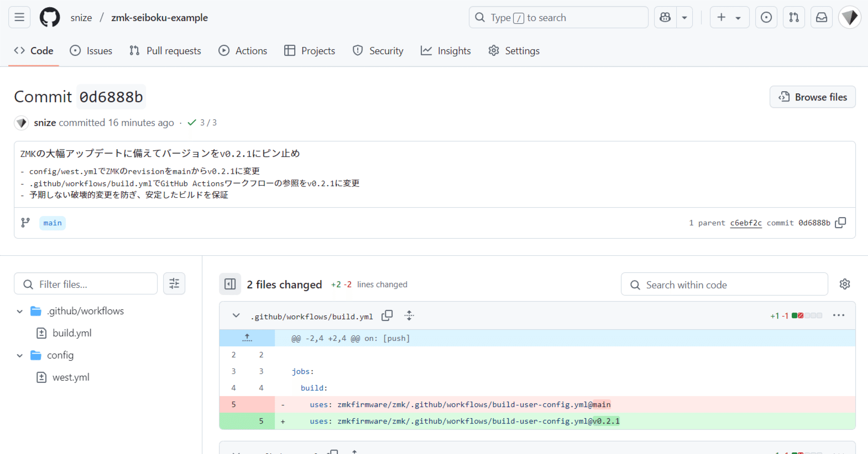The width and height of the screenshot is (868, 454).
Task: Select build.yml in file tree
Action: click(x=72, y=333)
